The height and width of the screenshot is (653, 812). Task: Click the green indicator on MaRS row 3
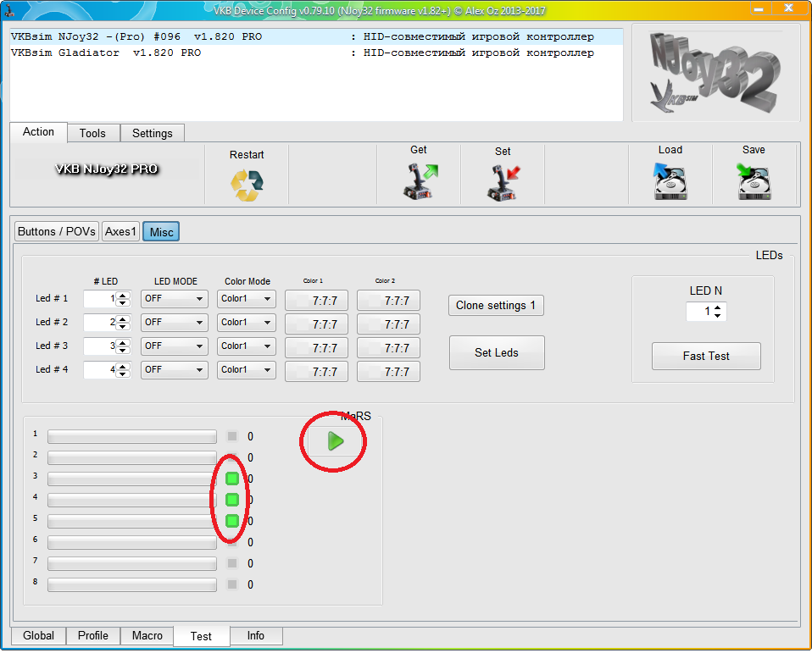pyautogui.click(x=232, y=479)
